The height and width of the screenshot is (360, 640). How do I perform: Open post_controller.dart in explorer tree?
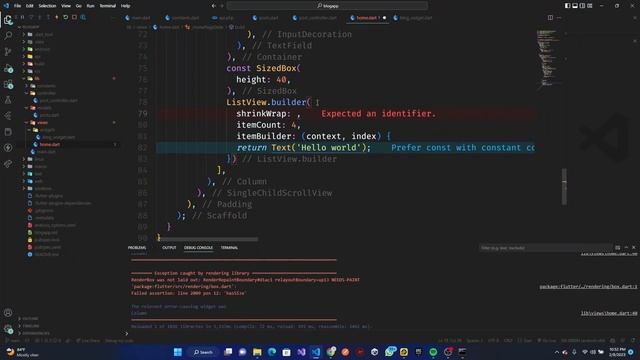click(58, 100)
